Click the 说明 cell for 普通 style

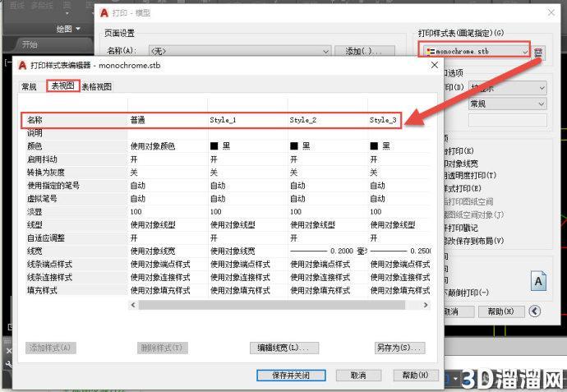168,133
